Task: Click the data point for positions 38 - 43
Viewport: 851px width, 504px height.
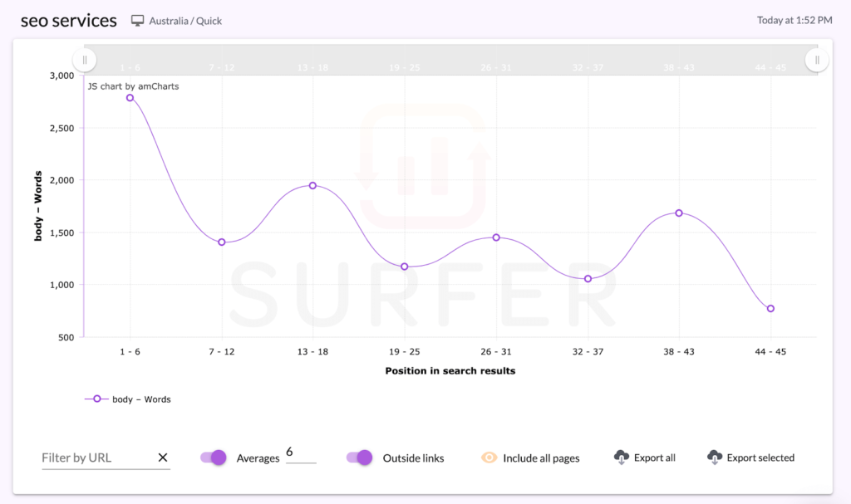Action: (679, 213)
